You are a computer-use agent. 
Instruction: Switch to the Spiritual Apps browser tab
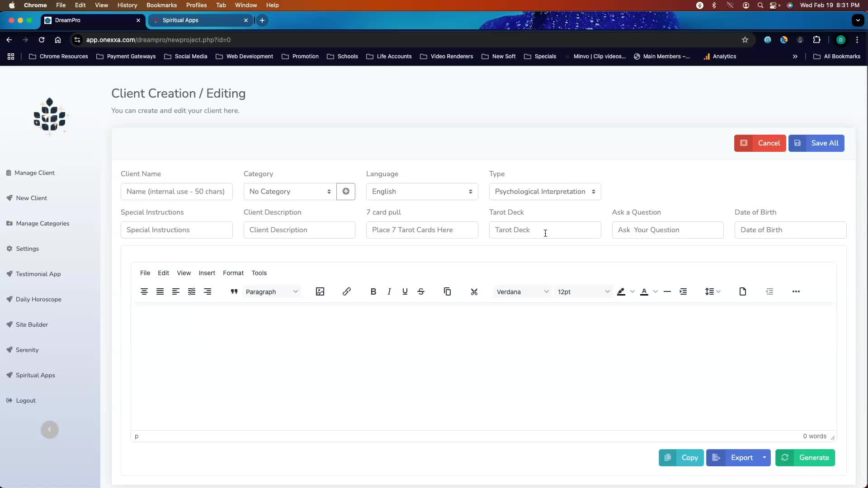(x=201, y=20)
